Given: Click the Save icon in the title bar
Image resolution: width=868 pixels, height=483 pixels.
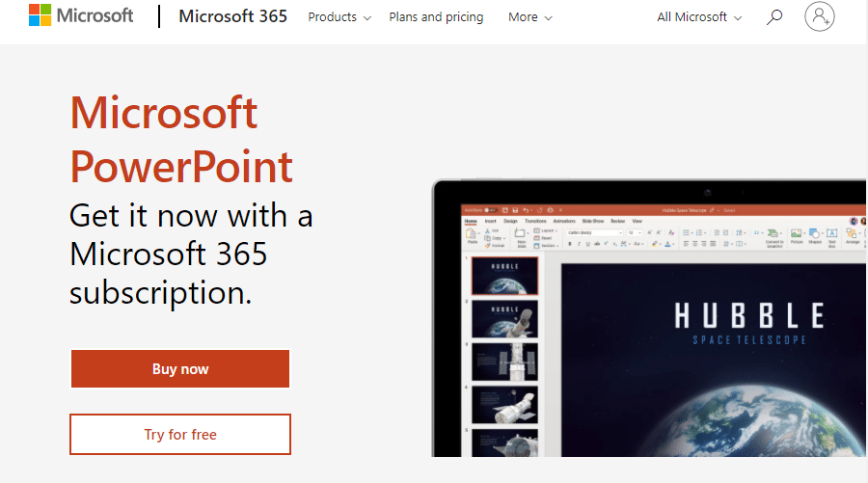Looking at the screenshot, I should 516,209.
